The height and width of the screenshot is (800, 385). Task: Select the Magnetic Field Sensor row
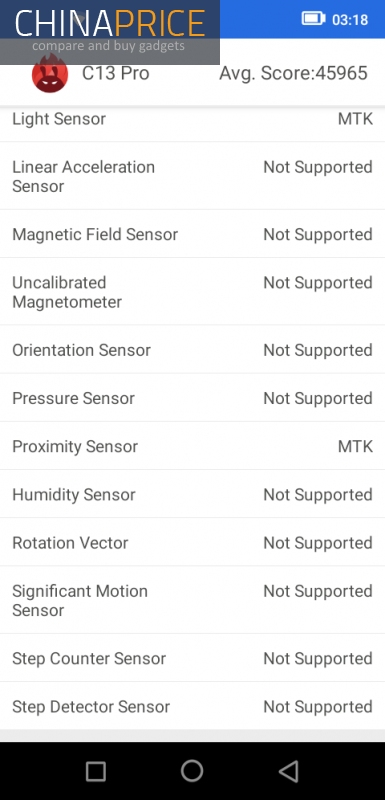(x=192, y=234)
